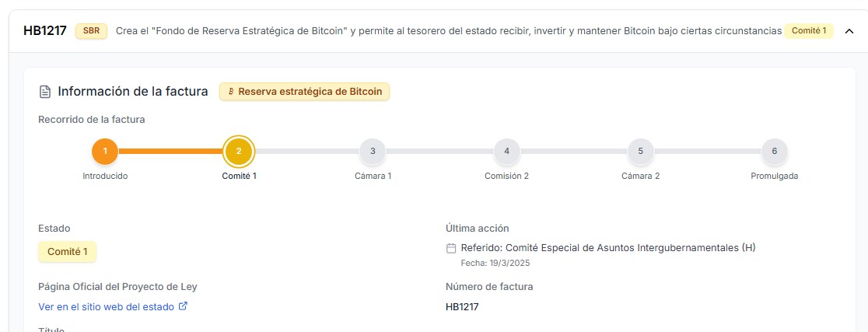
Task: Click the Bitcoin symbol in Reserva estratégica badge
Action: [x=231, y=92]
